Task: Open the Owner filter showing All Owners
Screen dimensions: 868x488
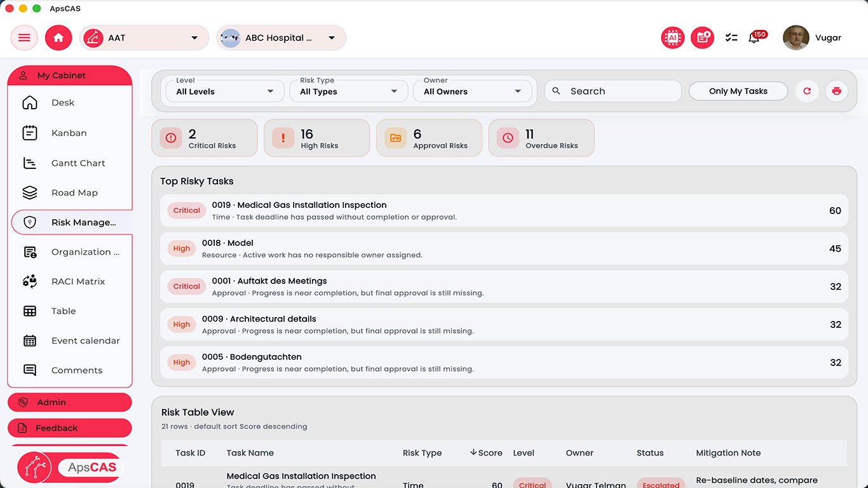Action: (472, 91)
